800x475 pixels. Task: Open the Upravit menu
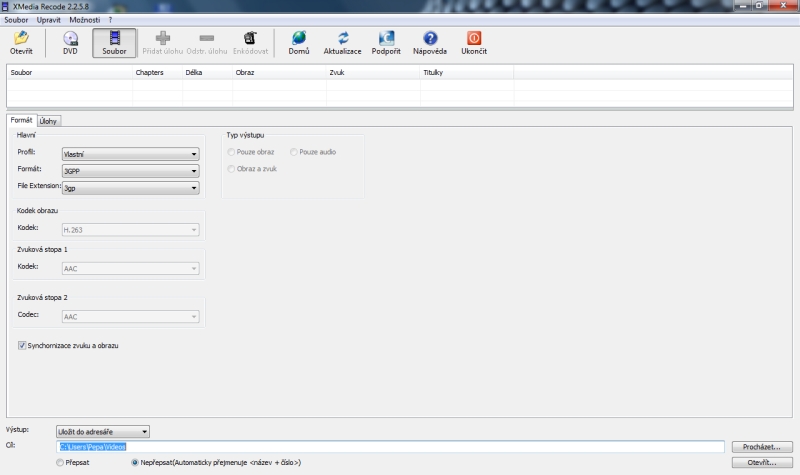pyautogui.click(x=48, y=20)
